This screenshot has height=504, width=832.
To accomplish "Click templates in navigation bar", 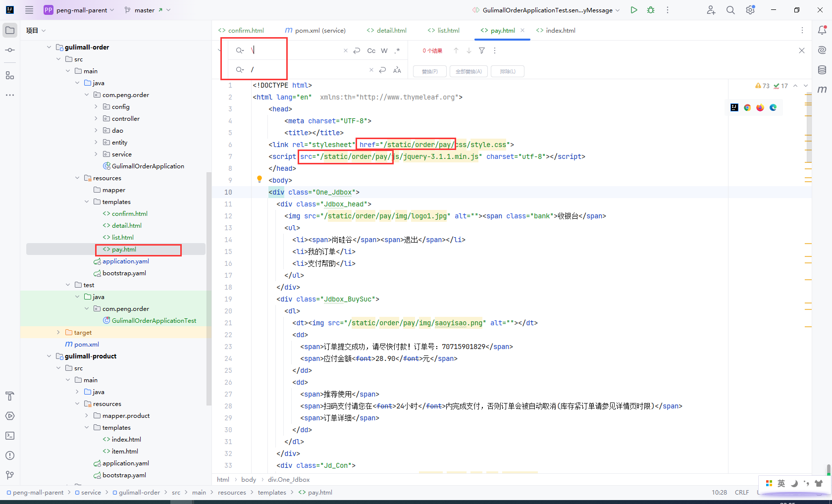I will coord(272,492).
